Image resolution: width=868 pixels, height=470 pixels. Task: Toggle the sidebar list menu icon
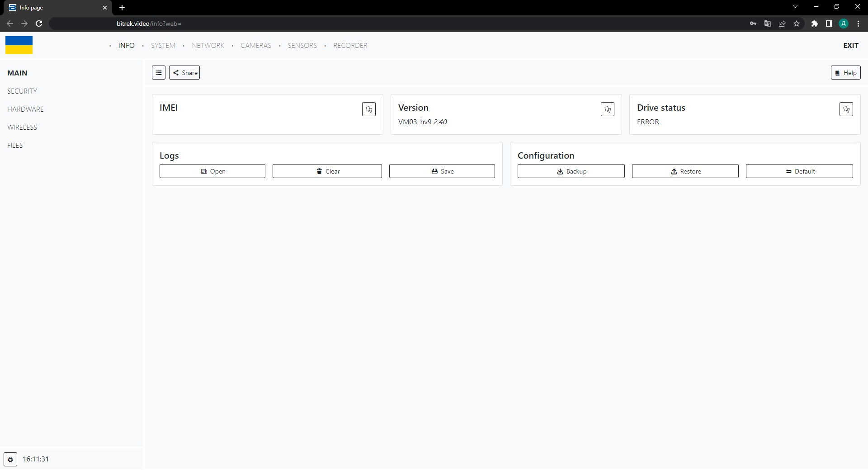coord(159,73)
